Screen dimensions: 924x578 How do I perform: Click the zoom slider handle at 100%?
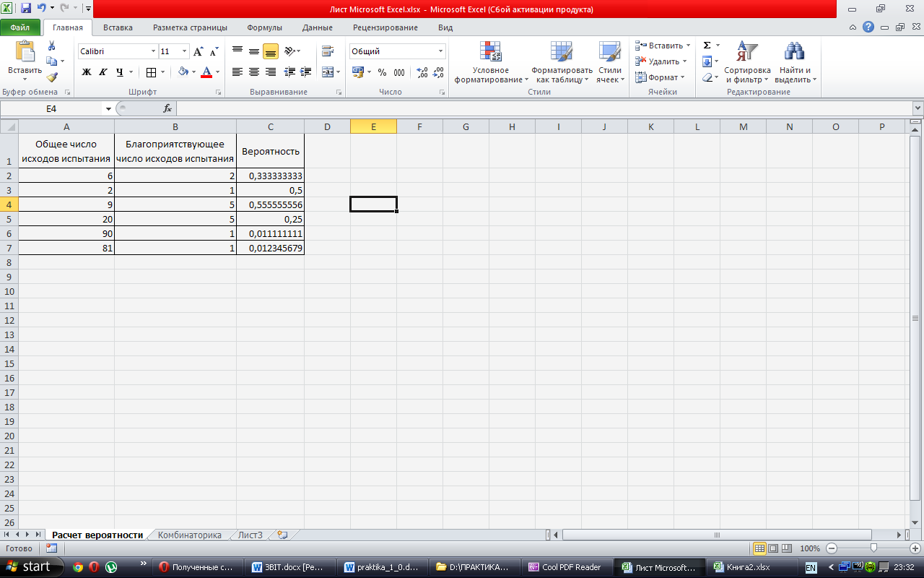coord(873,548)
